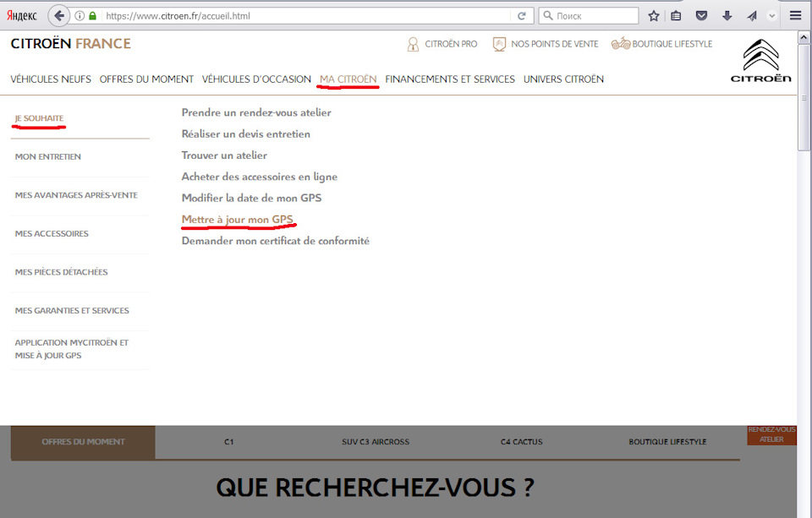Select the C1 tab
812x518 pixels.
(x=229, y=442)
